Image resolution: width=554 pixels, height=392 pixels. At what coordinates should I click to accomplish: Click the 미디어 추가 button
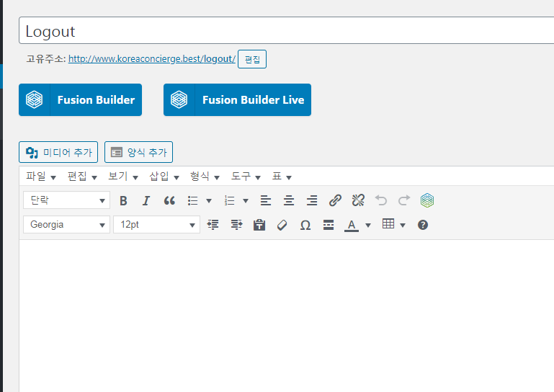coord(58,152)
